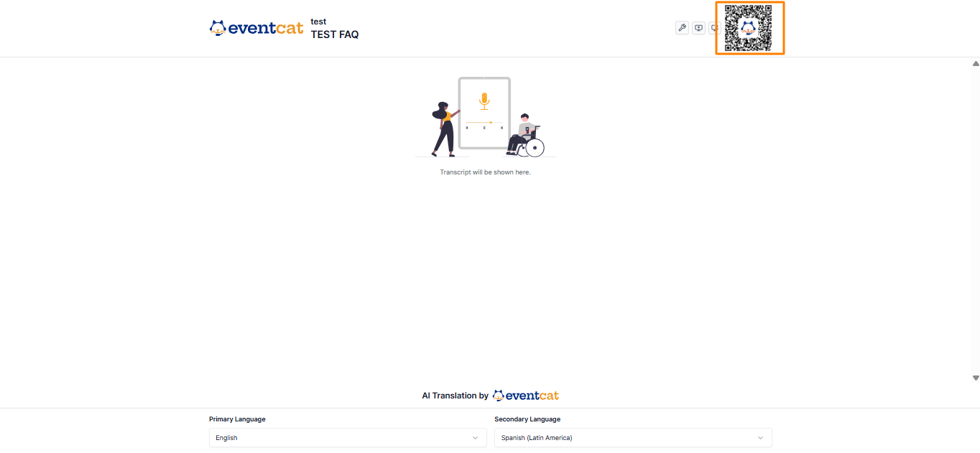This screenshot has height=453, width=980.
Task: Click the woman pointing at the tablet
Action: 445,129
